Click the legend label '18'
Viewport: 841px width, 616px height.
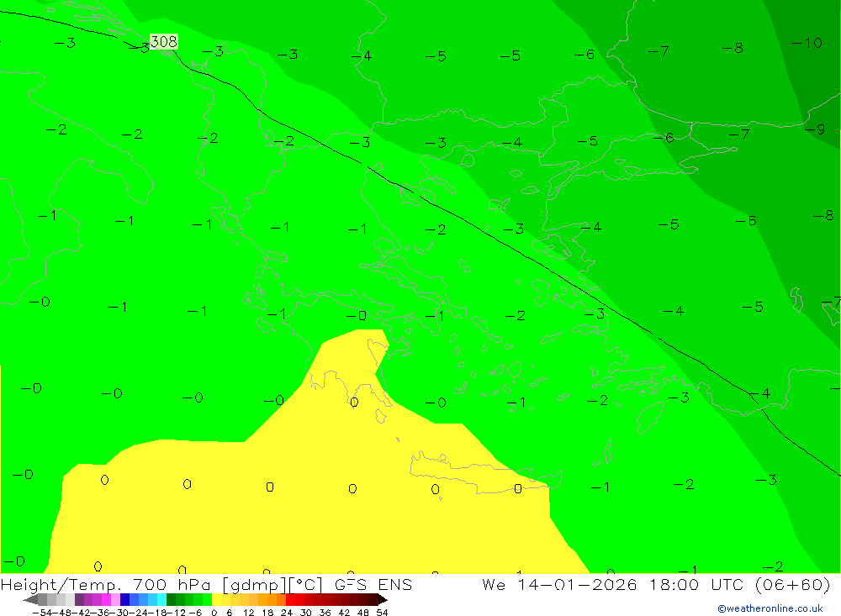(x=267, y=613)
